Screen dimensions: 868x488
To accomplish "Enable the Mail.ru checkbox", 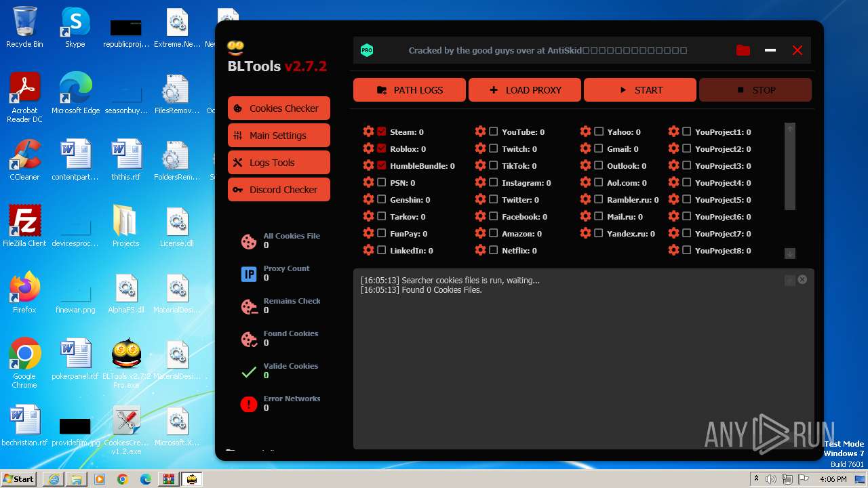I will (x=599, y=216).
